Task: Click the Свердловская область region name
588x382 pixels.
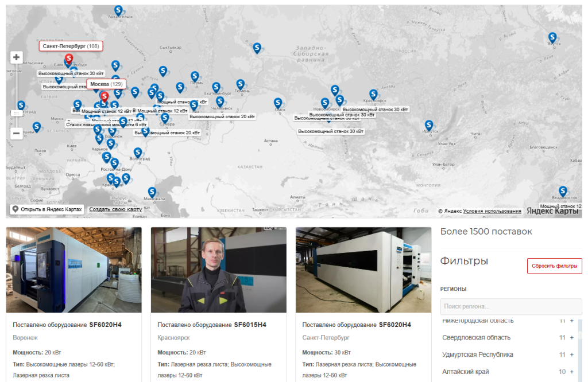Action: (476, 337)
